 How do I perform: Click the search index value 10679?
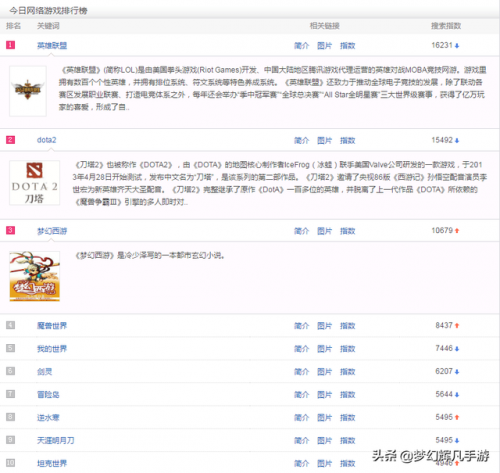pyautogui.click(x=442, y=230)
